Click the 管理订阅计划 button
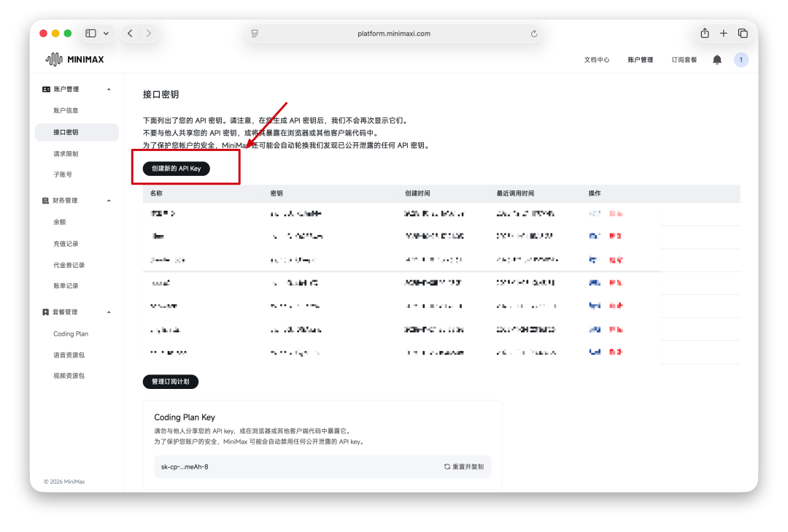Image resolution: width=788 pixels, height=532 pixels. pos(171,381)
